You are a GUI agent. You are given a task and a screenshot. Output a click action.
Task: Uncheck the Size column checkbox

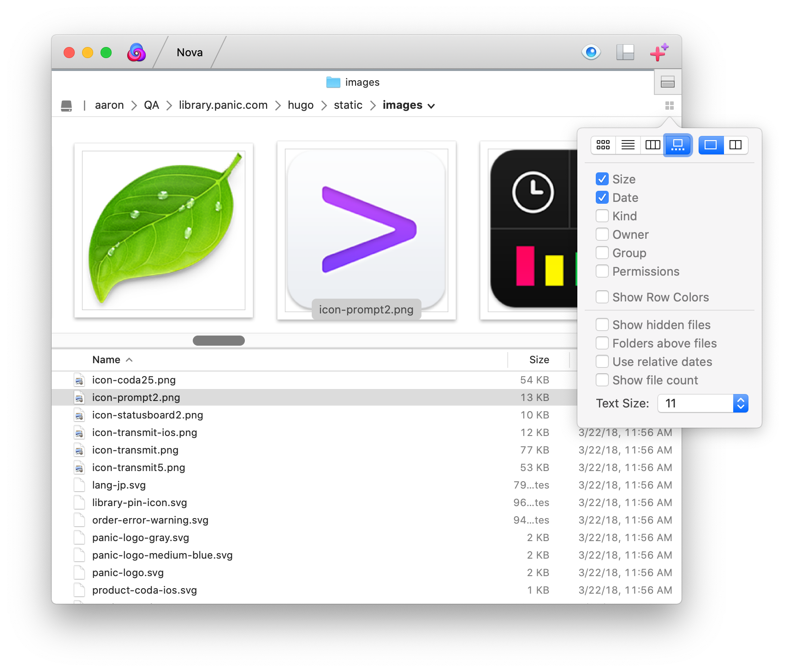point(602,179)
